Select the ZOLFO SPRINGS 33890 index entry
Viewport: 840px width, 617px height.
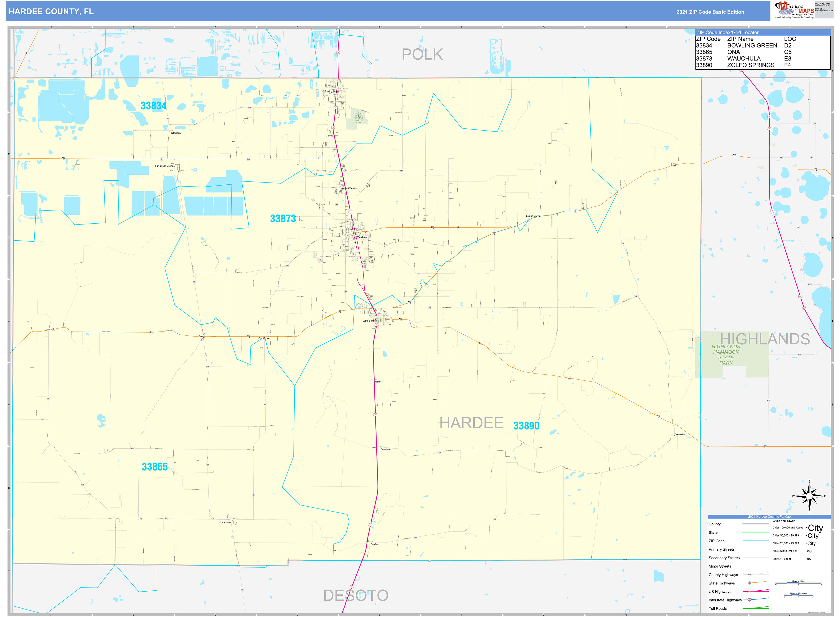(751, 65)
